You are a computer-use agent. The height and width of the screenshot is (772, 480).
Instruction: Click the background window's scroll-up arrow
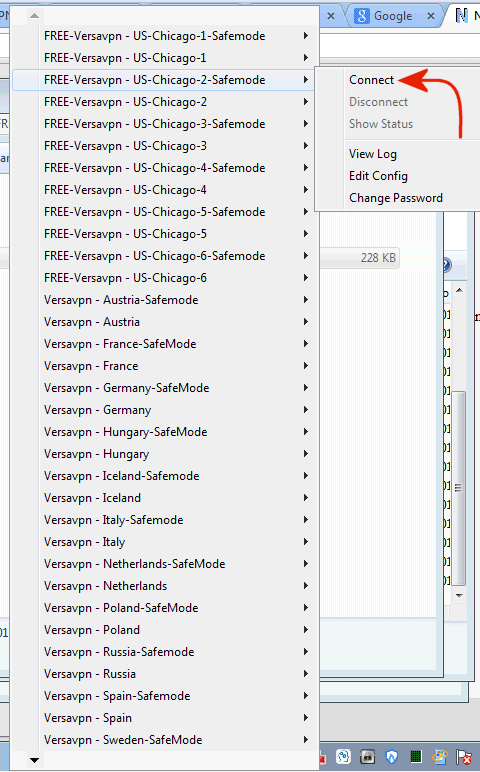point(459,290)
